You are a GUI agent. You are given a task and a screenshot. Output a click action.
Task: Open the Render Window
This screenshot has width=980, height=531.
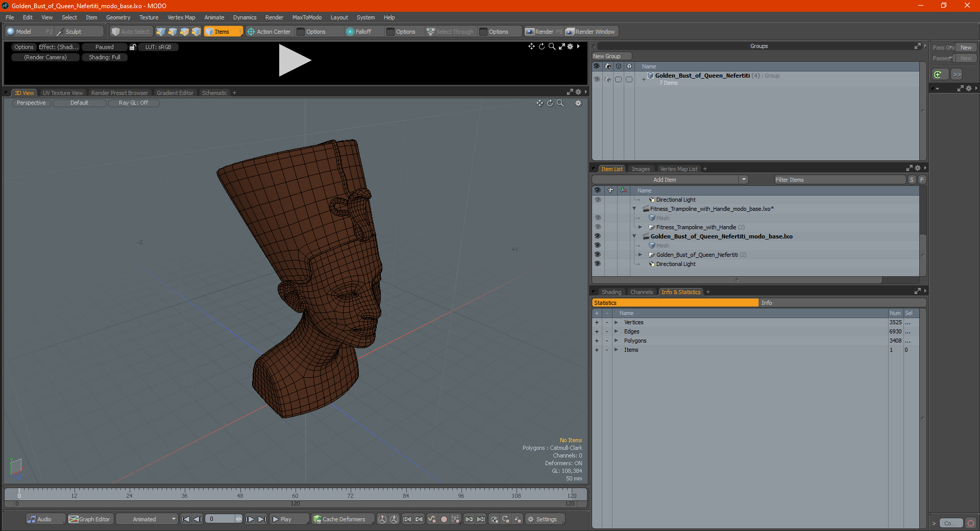click(x=591, y=32)
